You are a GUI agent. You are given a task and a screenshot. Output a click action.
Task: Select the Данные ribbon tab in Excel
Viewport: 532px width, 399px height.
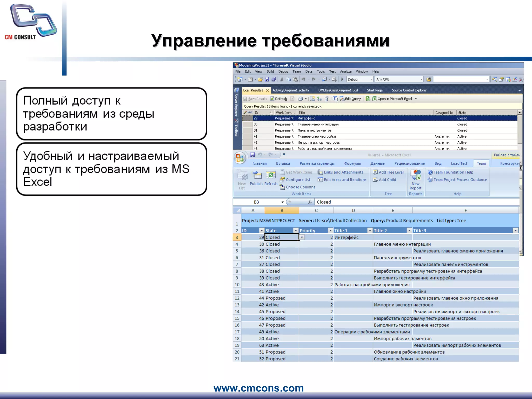point(377,163)
